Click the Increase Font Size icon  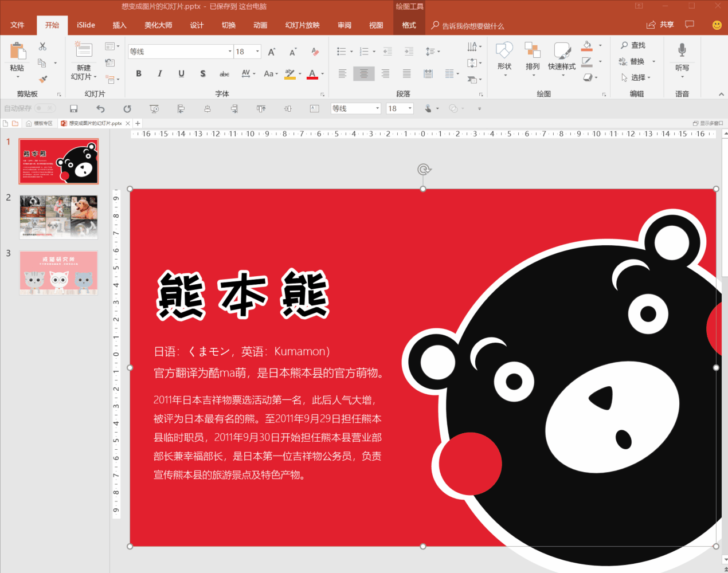click(x=272, y=52)
